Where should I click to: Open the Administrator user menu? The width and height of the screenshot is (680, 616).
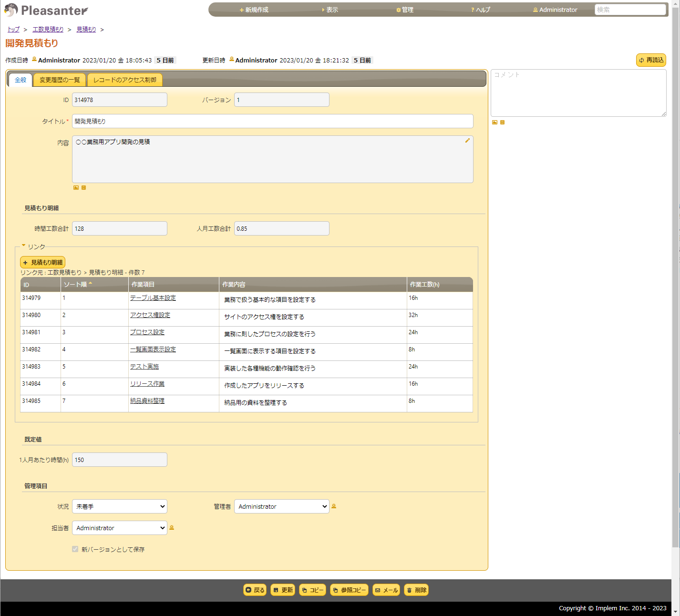(555, 10)
